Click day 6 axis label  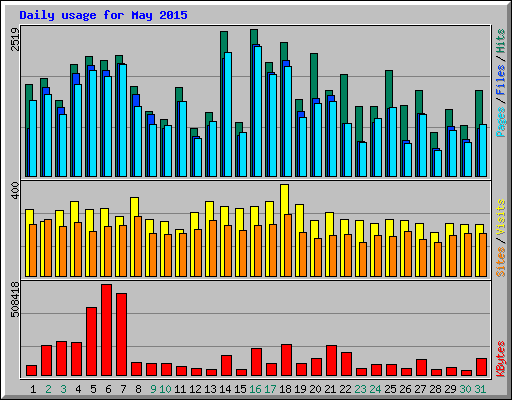point(108,389)
